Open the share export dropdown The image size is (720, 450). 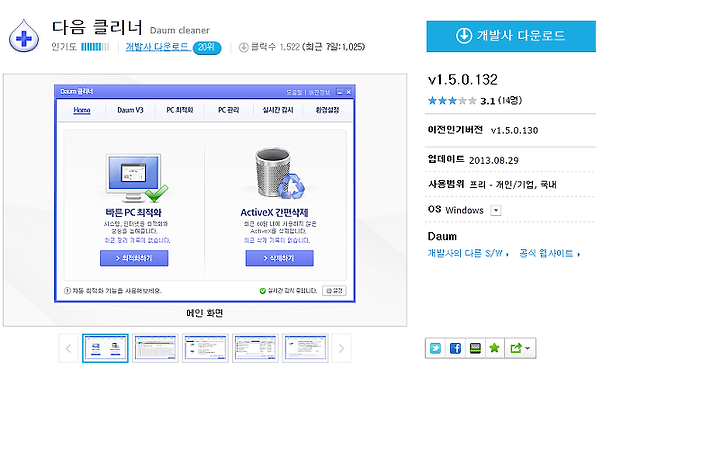[520, 348]
